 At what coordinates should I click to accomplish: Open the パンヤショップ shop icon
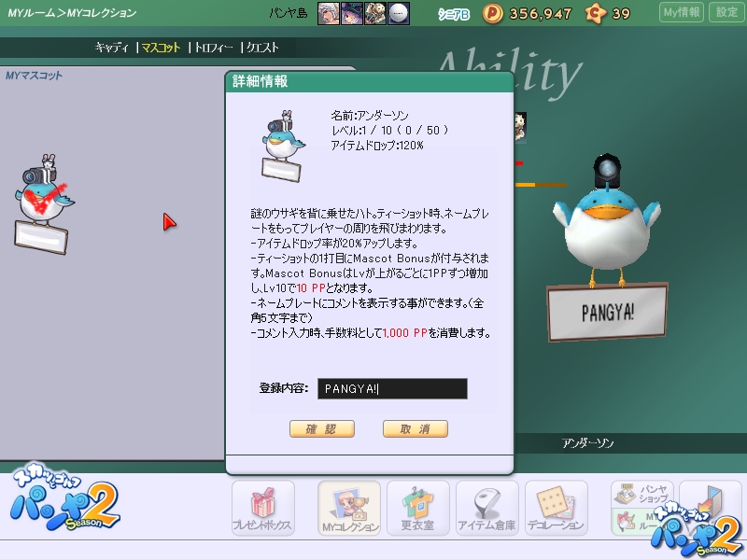(642, 495)
